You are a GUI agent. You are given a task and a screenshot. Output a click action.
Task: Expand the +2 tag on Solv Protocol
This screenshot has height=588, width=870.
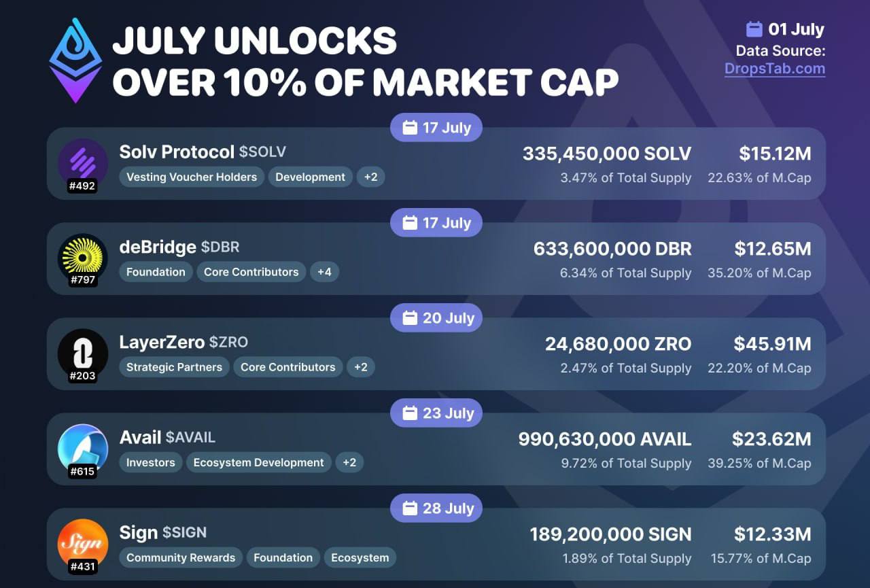[x=370, y=177]
